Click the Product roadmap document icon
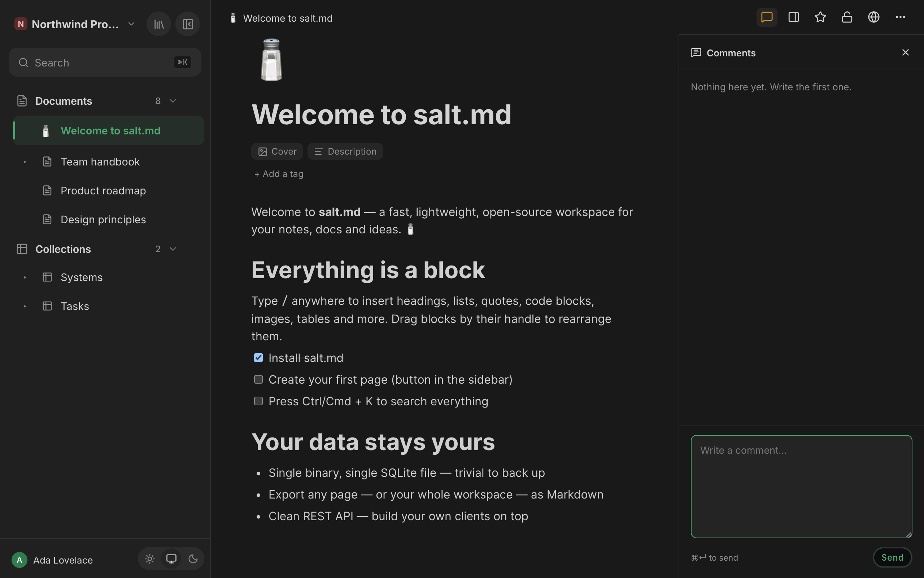 click(x=47, y=190)
